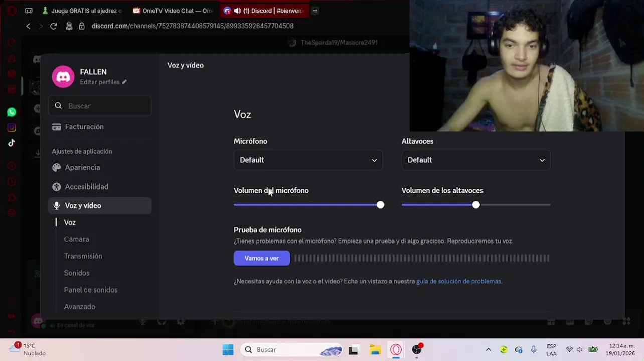The image size is (644, 361).
Task: Click Editar perfiles under FALLEN
Action: point(100,82)
